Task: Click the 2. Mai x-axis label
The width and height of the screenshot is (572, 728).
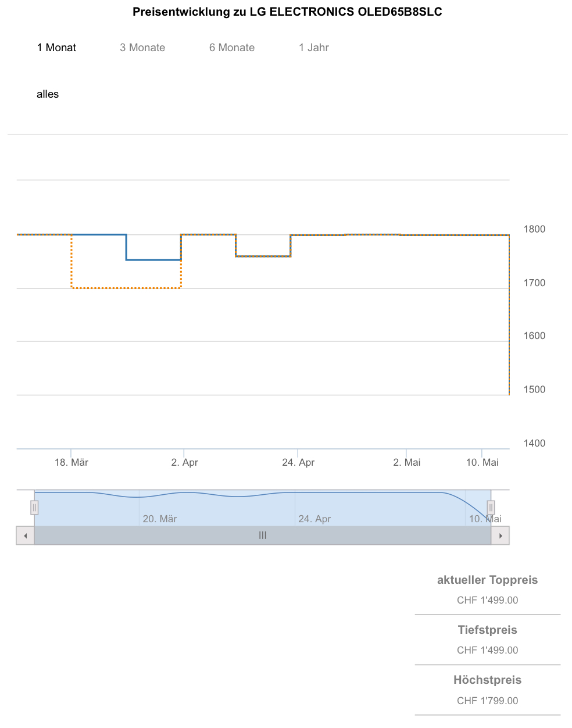Action: point(407,462)
